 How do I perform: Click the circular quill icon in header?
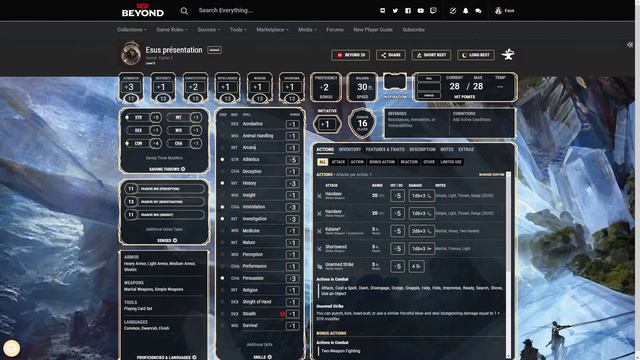(x=453, y=11)
